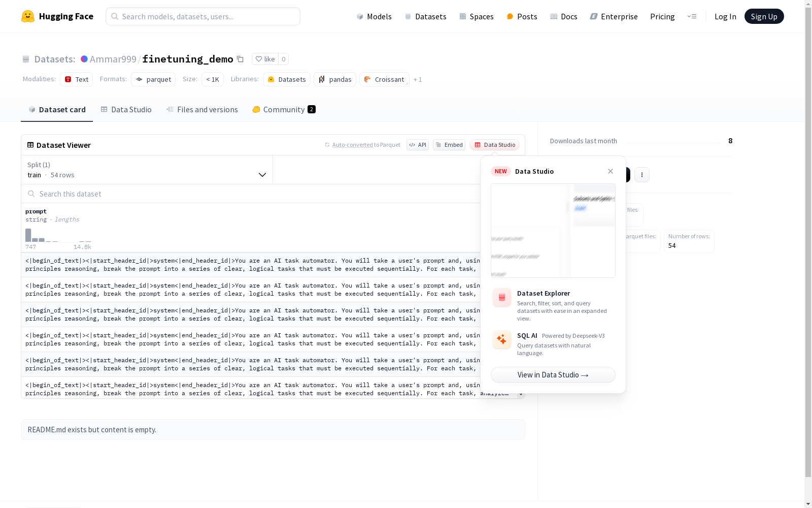Image resolution: width=812 pixels, height=508 pixels.
Task: Open the navigation overflow menu icon
Action: (692, 16)
